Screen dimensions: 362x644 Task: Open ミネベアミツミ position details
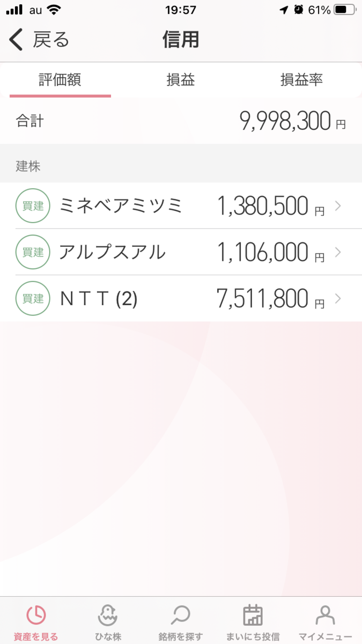(x=181, y=206)
